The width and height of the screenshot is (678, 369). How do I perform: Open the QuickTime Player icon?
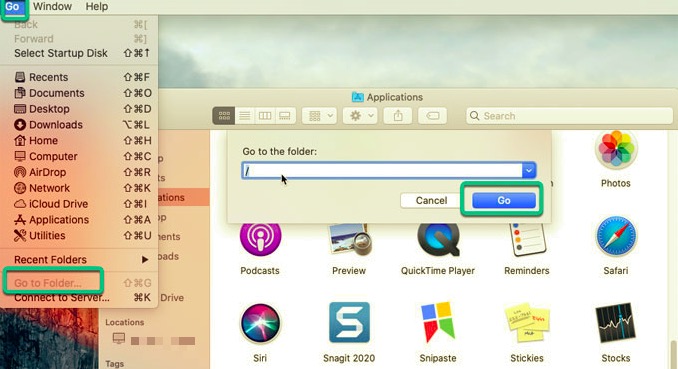438,239
